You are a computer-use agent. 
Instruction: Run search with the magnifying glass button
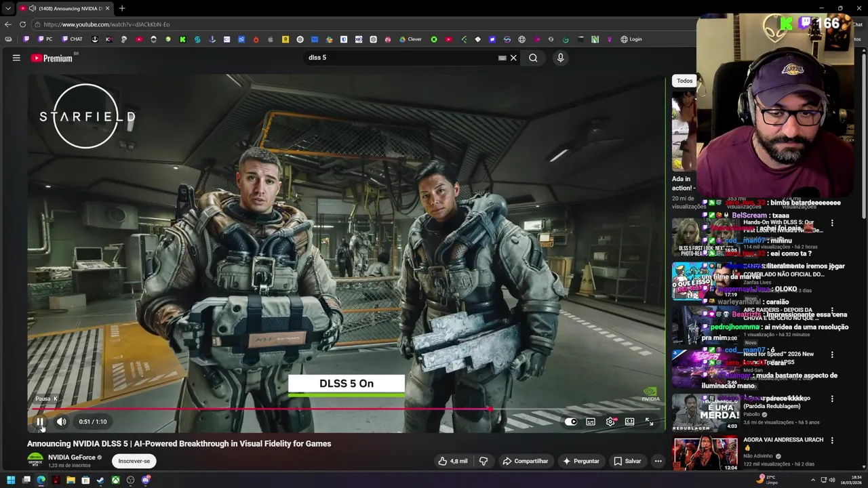(x=533, y=58)
